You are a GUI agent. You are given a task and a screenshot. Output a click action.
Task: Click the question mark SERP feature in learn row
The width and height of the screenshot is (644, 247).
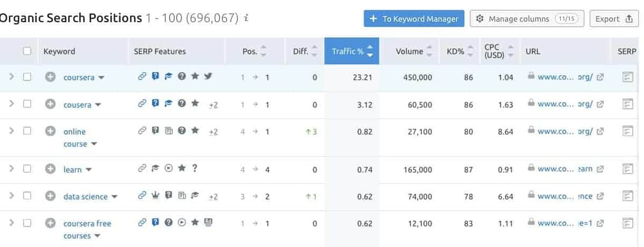click(x=195, y=169)
